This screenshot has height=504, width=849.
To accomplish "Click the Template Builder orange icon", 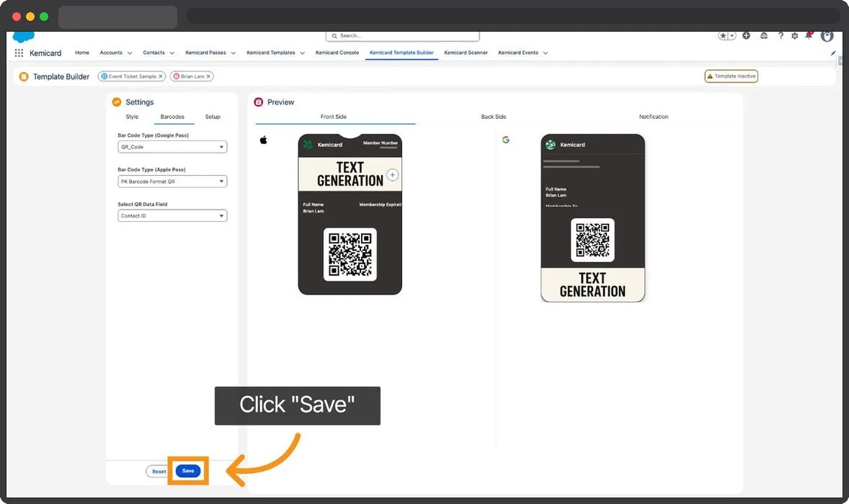I will [24, 77].
